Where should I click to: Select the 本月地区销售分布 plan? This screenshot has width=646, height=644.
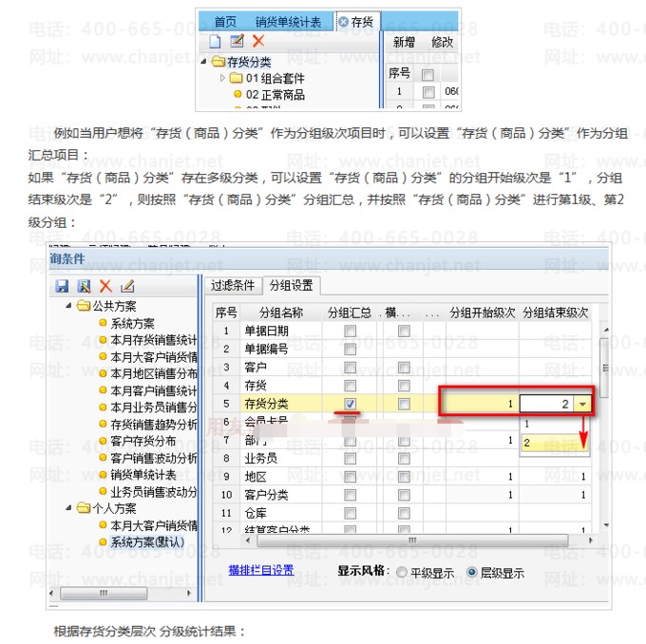point(154,373)
